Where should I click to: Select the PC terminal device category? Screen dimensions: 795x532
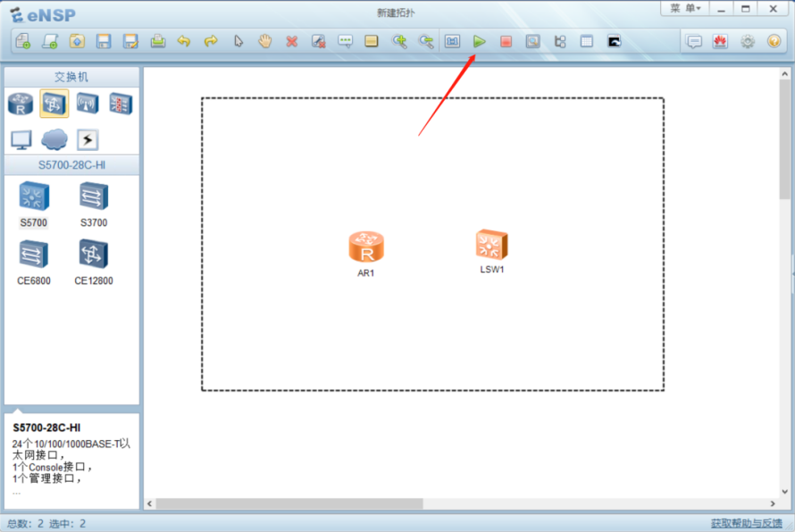(x=21, y=140)
